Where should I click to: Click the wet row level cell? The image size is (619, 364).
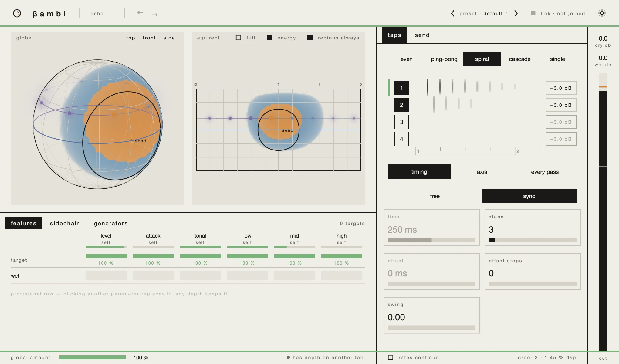[106, 275]
